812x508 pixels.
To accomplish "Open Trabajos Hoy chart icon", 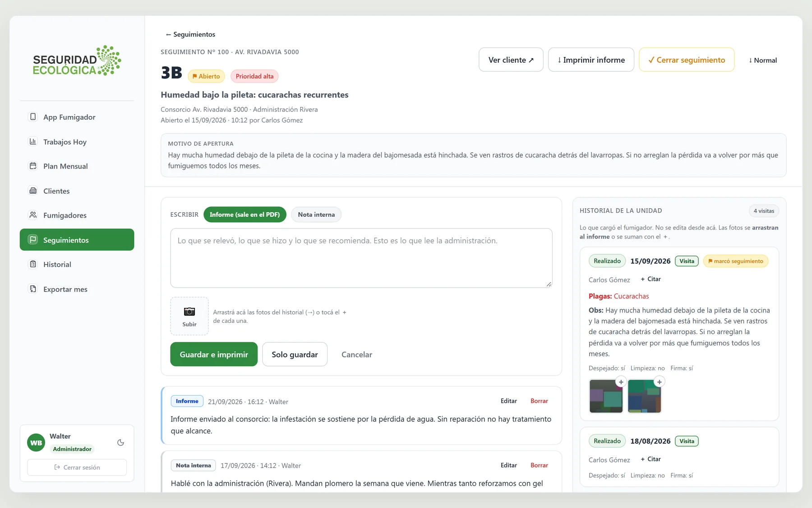I will 33,141.
